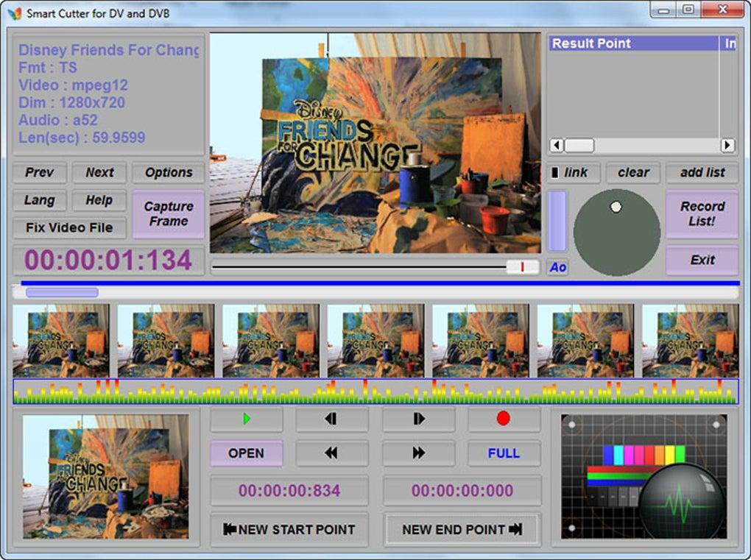
Task: Click start point time 00:00:00:834
Action: pyautogui.click(x=289, y=491)
